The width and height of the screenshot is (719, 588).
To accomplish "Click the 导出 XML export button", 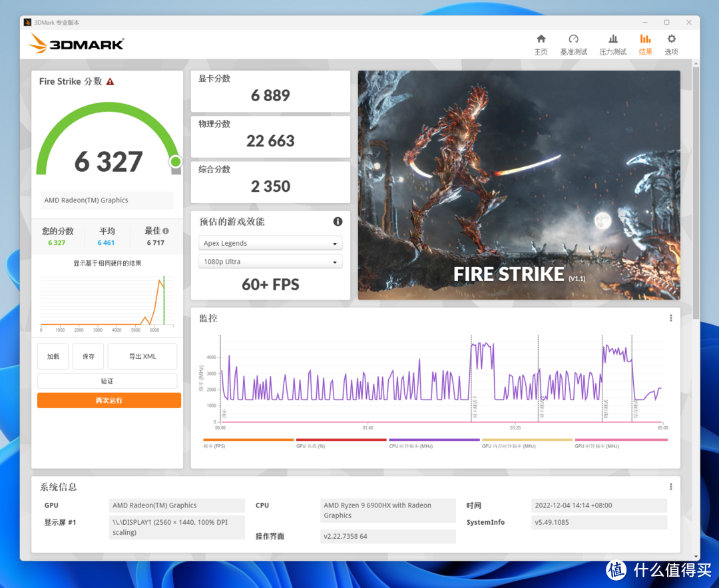I will point(142,356).
